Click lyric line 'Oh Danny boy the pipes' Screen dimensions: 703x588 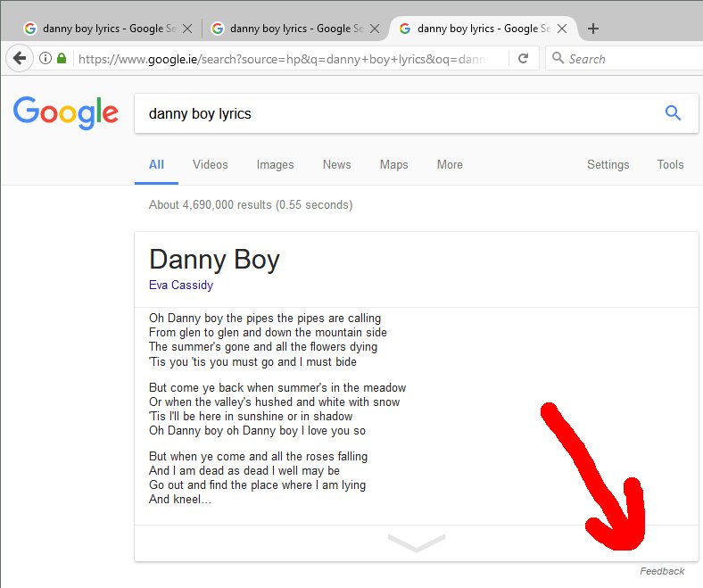click(x=265, y=319)
